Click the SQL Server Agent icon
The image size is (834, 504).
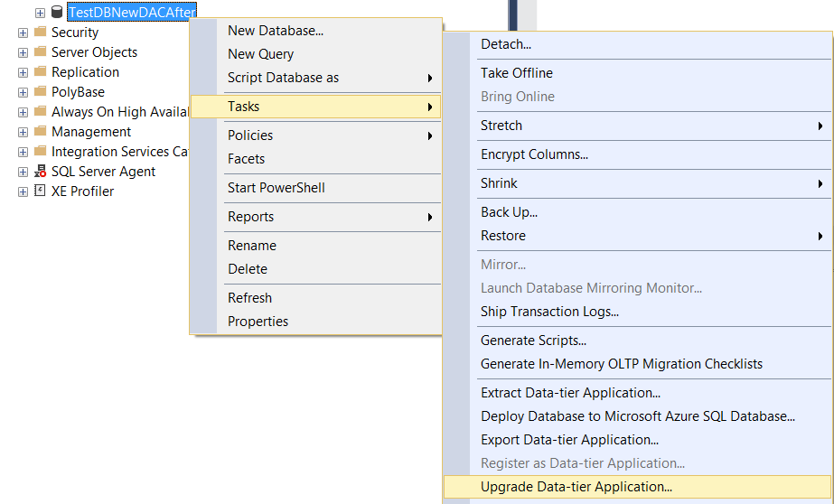(40, 172)
